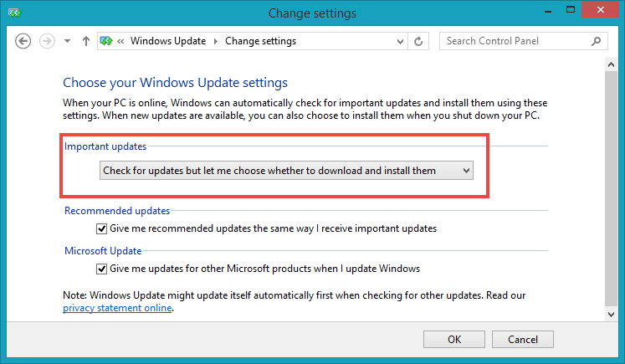
Task: Click the Cancel button
Action: point(523,339)
